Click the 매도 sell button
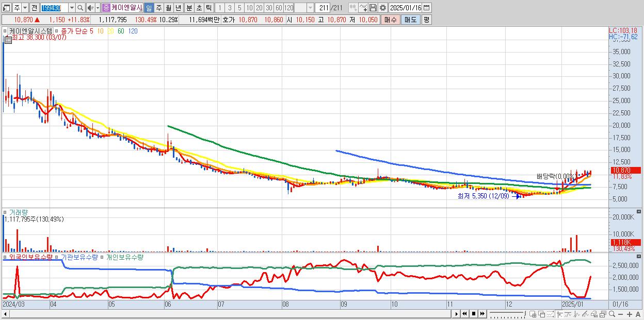 tap(410, 20)
